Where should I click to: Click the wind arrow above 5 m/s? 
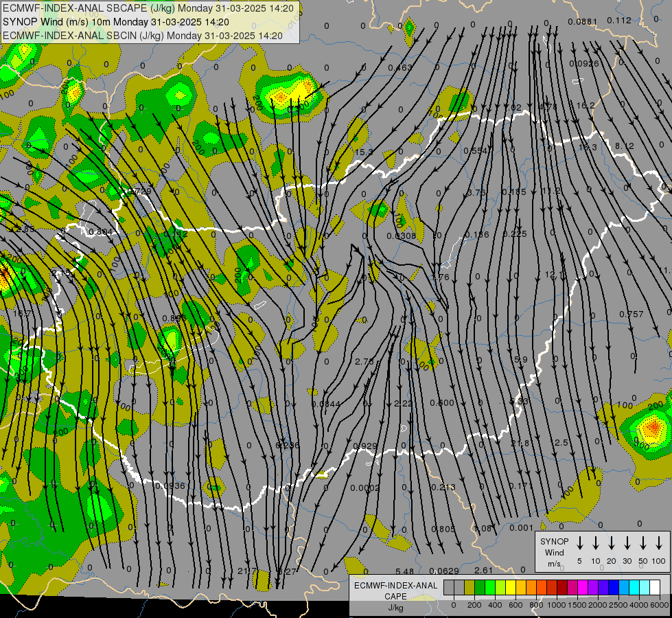pos(579,543)
